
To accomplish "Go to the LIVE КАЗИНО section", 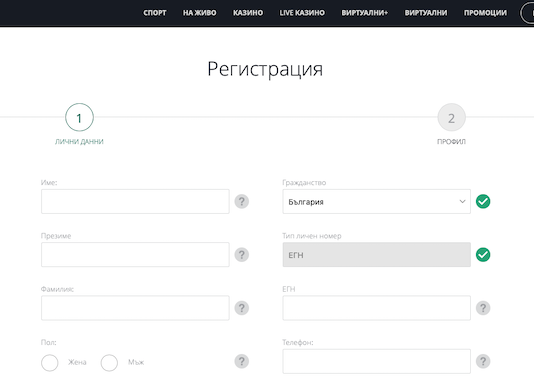I will coord(302,13).
